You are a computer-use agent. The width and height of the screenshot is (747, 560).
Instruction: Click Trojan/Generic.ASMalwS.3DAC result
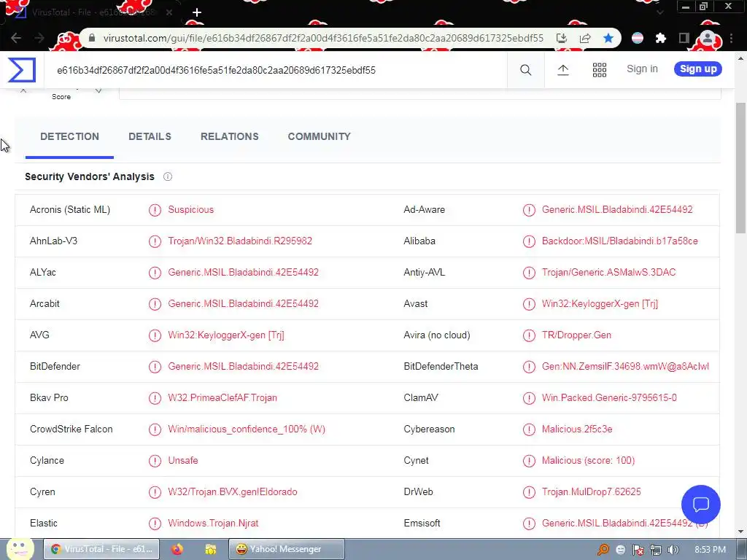tap(609, 273)
